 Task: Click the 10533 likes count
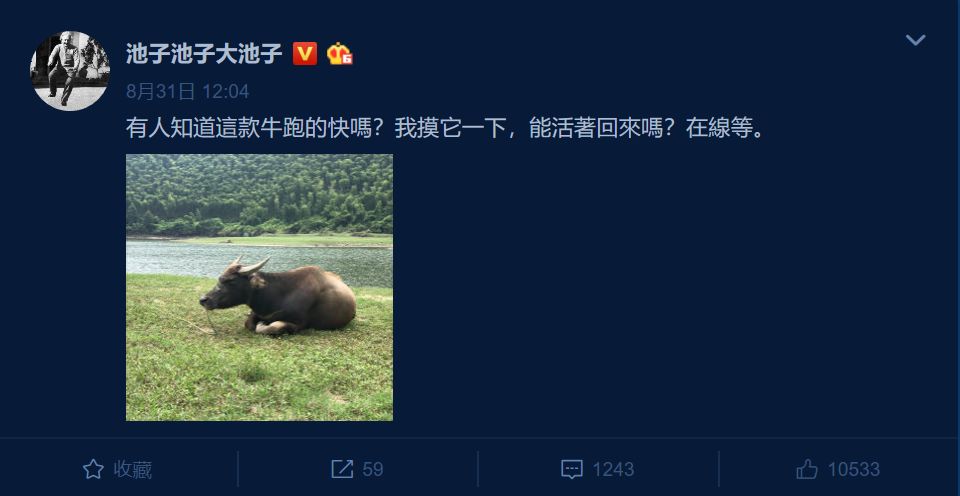[853, 470]
